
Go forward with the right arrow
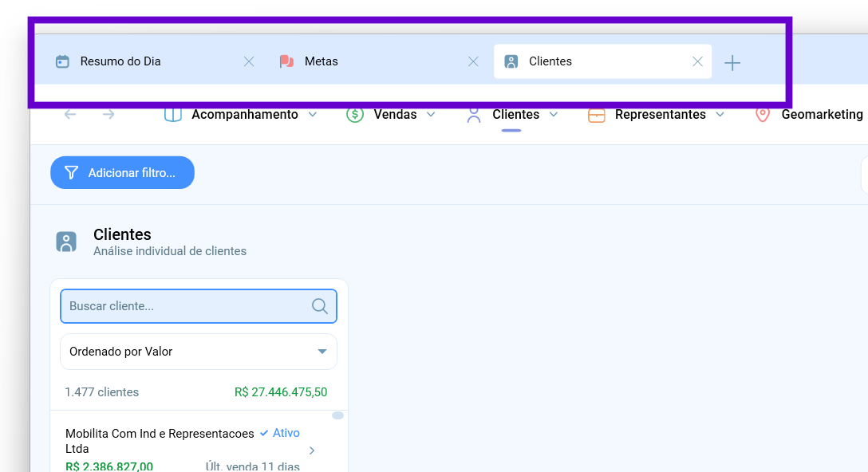[108, 115]
